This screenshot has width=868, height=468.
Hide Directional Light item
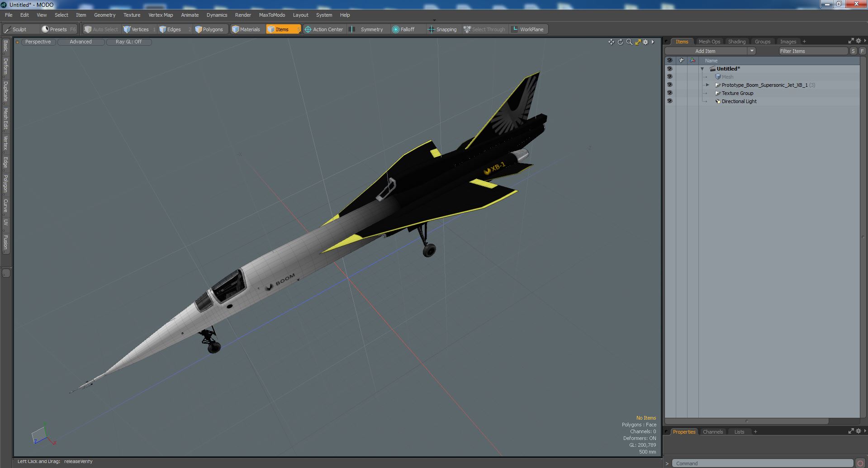[669, 101]
